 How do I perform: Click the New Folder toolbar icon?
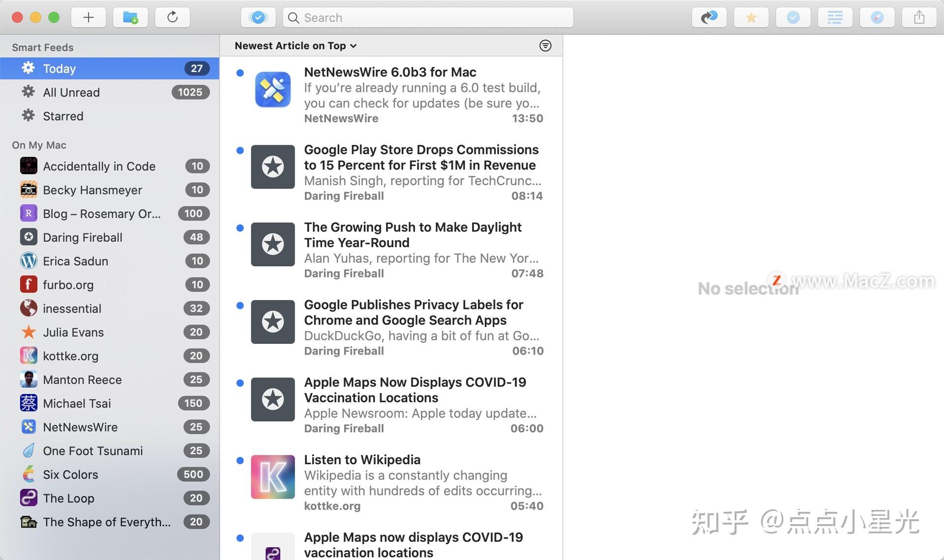tap(130, 18)
